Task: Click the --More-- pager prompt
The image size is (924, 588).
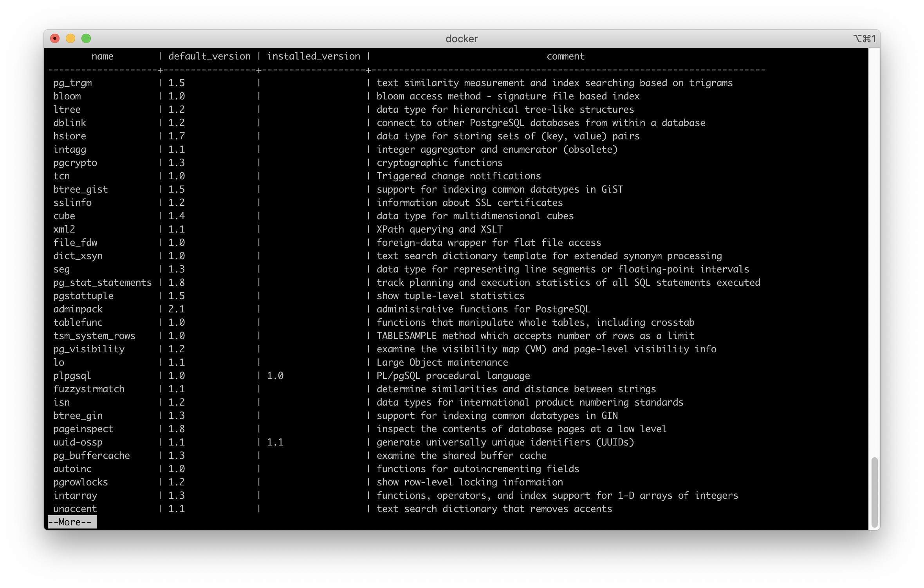Action: coord(72,522)
